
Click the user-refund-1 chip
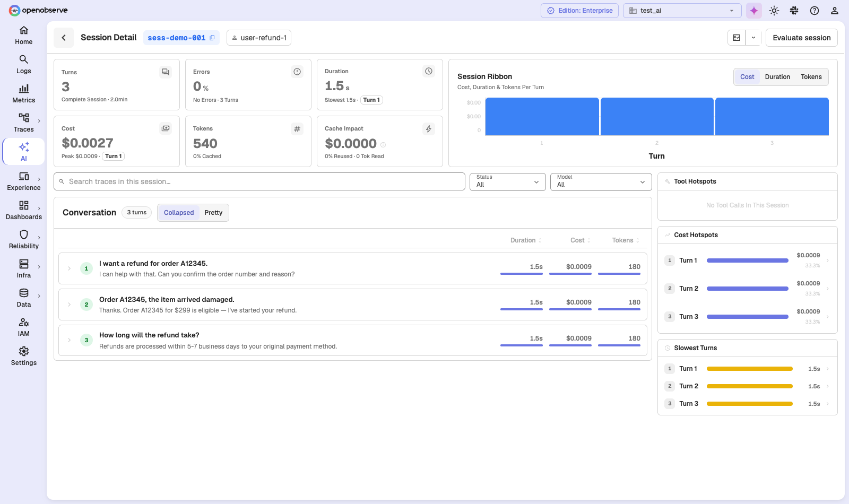pyautogui.click(x=259, y=38)
